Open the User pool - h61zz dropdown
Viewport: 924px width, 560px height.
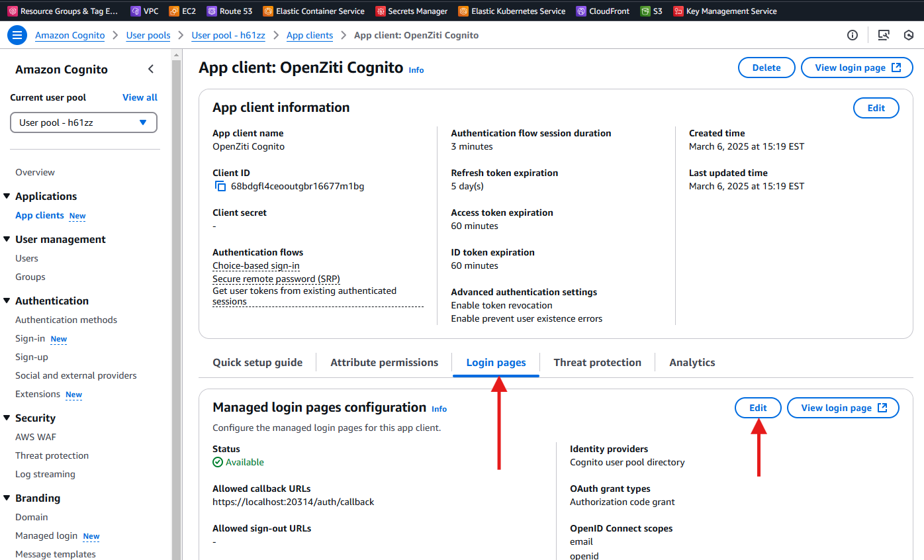pos(83,122)
